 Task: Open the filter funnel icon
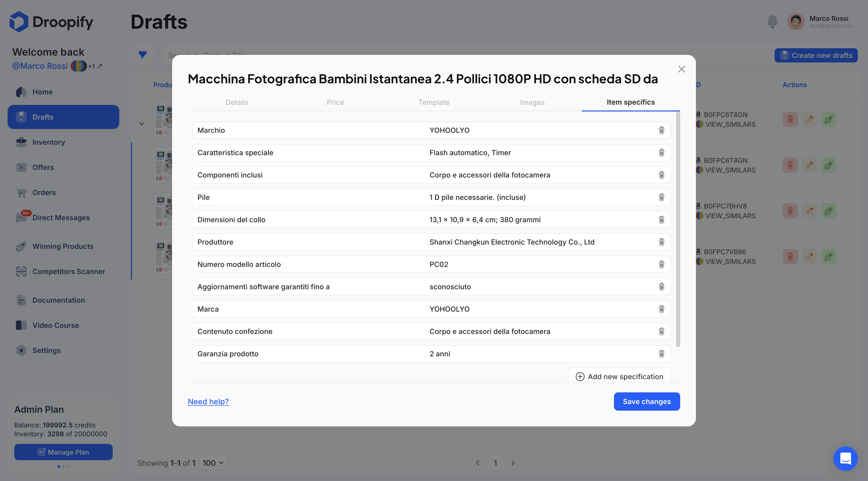pos(143,55)
